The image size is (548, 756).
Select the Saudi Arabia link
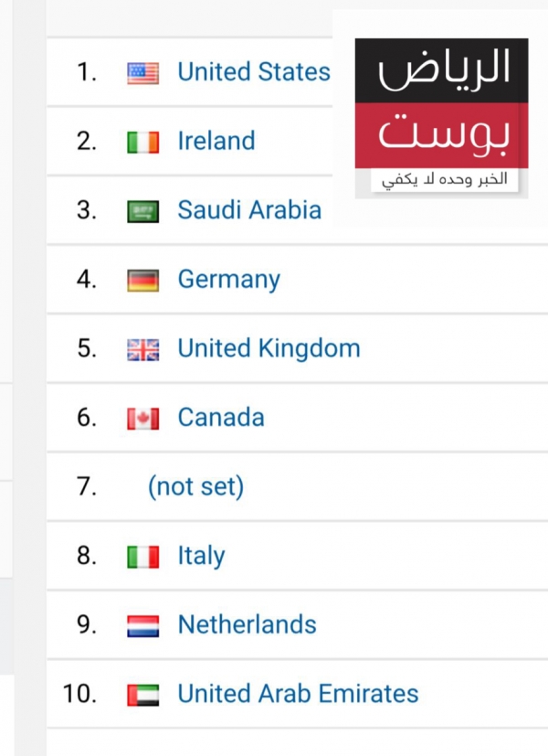(x=249, y=209)
